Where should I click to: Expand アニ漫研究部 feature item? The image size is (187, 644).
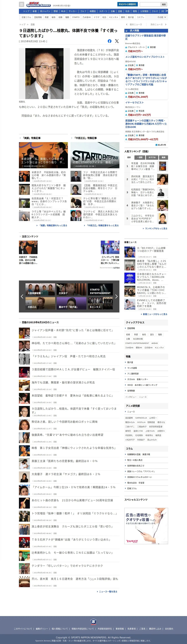[146, 374]
